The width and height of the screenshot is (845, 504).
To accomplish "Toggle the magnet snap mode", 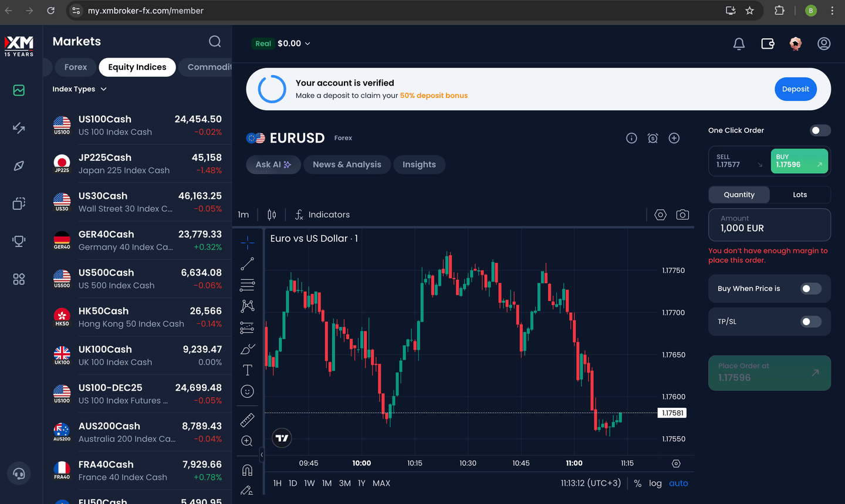I will coord(248,470).
